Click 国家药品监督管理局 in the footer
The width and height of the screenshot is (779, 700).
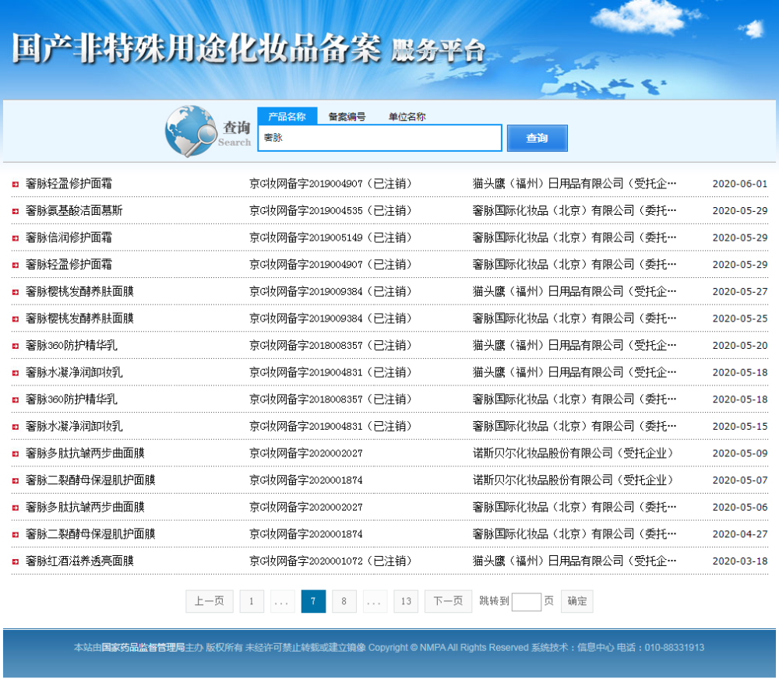tap(143, 647)
